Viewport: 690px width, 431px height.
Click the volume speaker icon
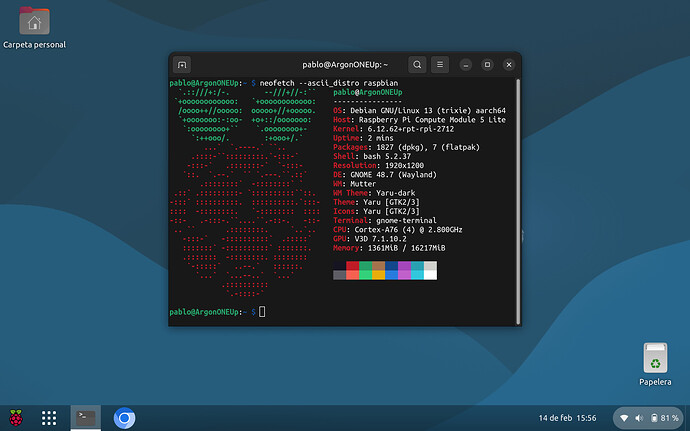(638, 417)
